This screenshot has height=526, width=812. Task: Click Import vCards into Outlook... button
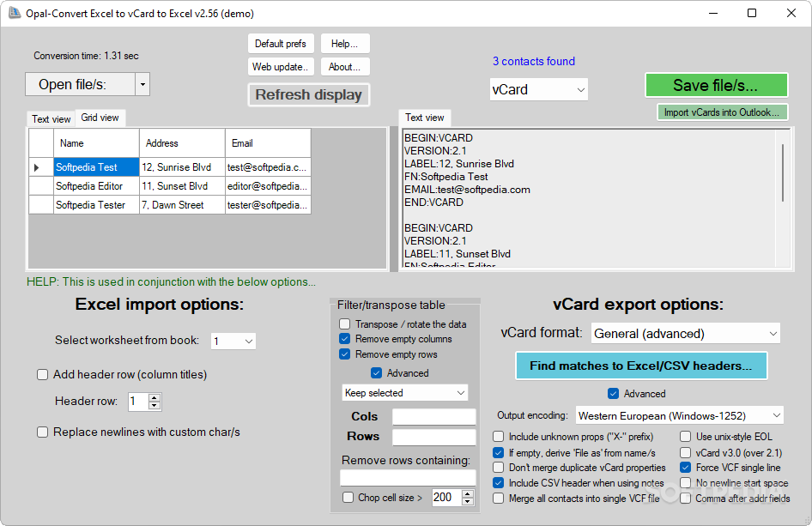click(722, 112)
